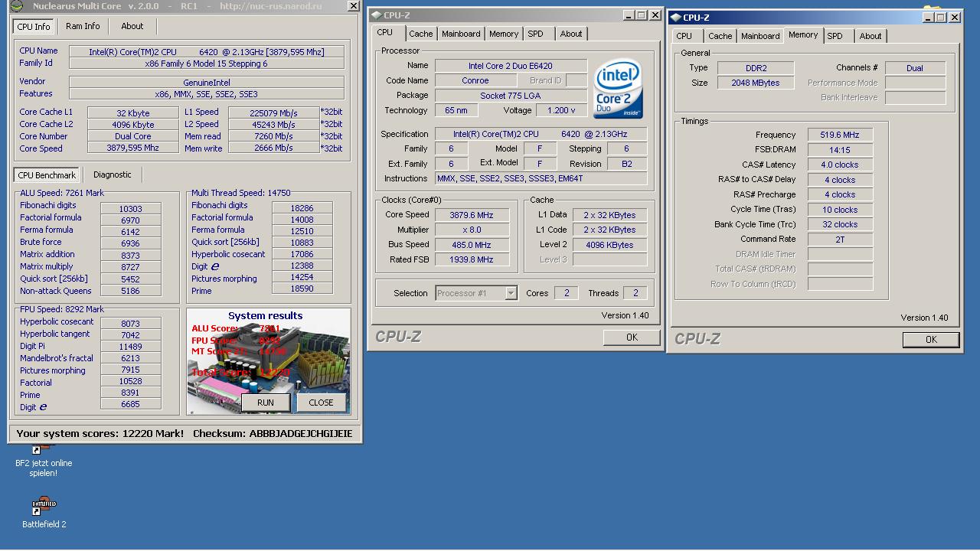This screenshot has width=980, height=551.
Task: Click the Voltage 1.200 v value
Action: (561, 110)
